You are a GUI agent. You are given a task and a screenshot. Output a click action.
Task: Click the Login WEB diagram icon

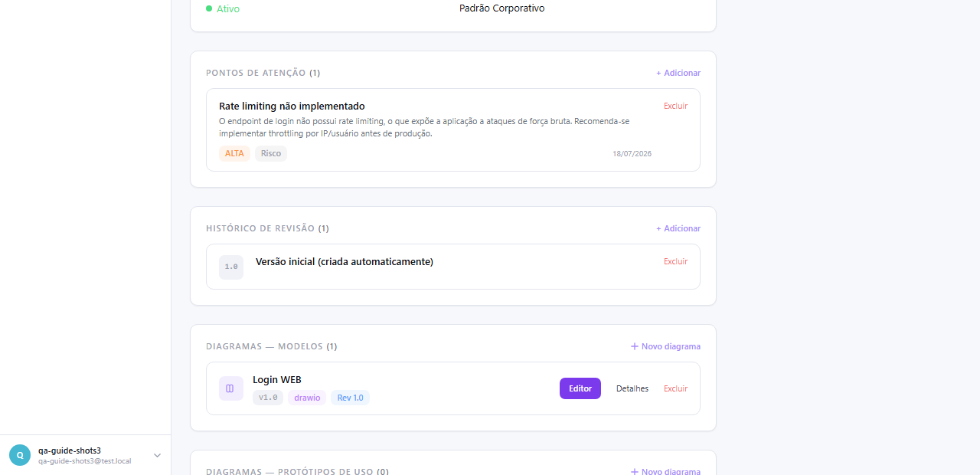[231, 388]
